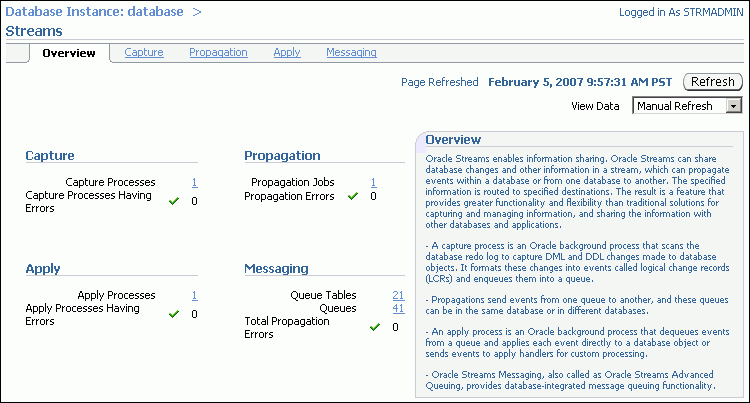Click green checkmark next to Propagation Errors
The height and width of the screenshot is (403, 750).
click(x=353, y=196)
